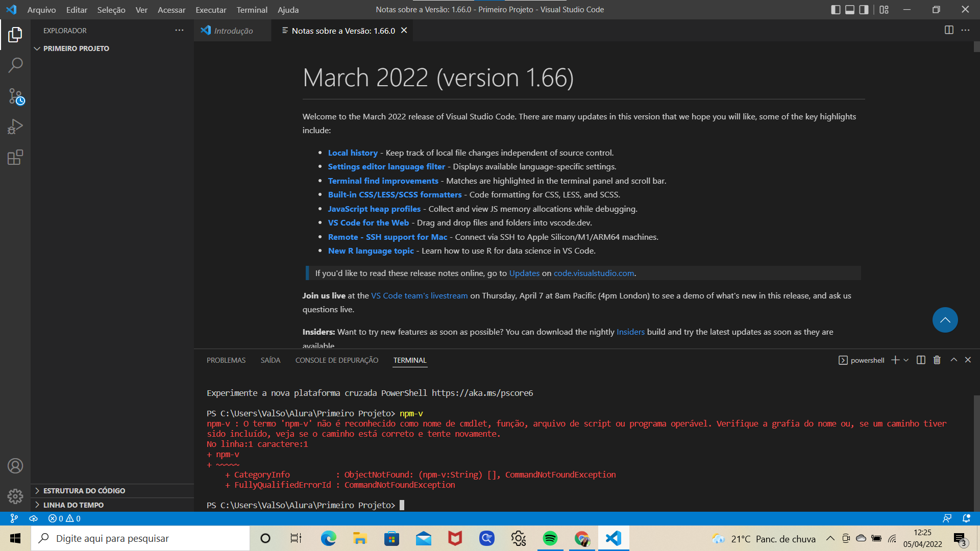Close the release notes tab
This screenshot has width=980, height=551.
click(x=404, y=31)
